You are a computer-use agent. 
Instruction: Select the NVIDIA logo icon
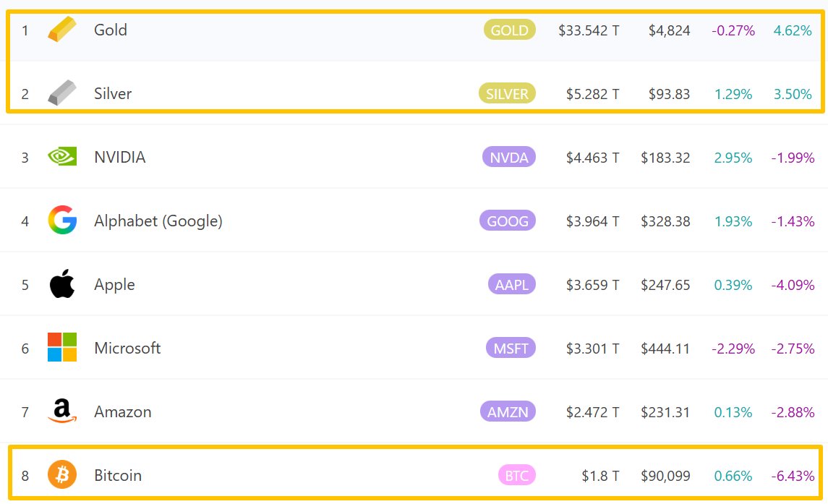tap(62, 156)
